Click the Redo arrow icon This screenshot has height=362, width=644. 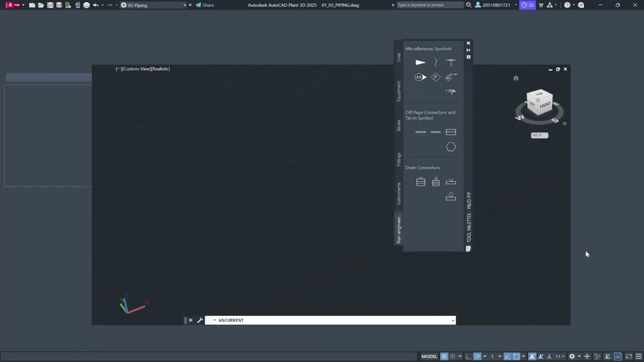pyautogui.click(x=110, y=5)
